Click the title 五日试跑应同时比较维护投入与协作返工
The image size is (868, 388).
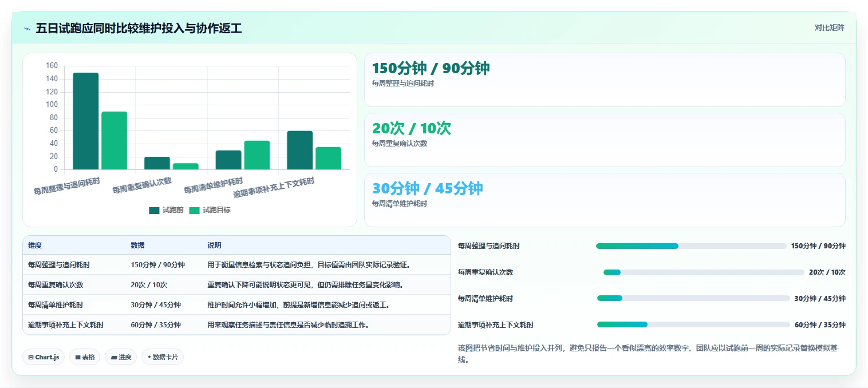(x=139, y=28)
